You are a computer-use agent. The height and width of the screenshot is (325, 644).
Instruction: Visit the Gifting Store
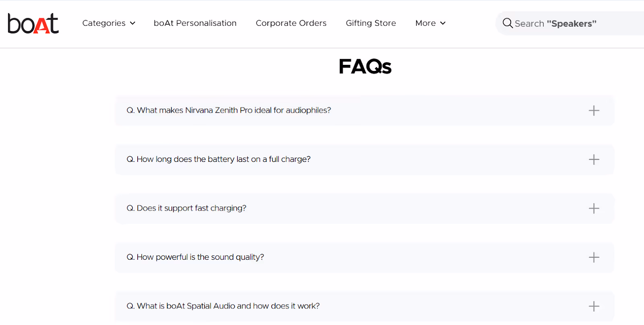tap(370, 23)
